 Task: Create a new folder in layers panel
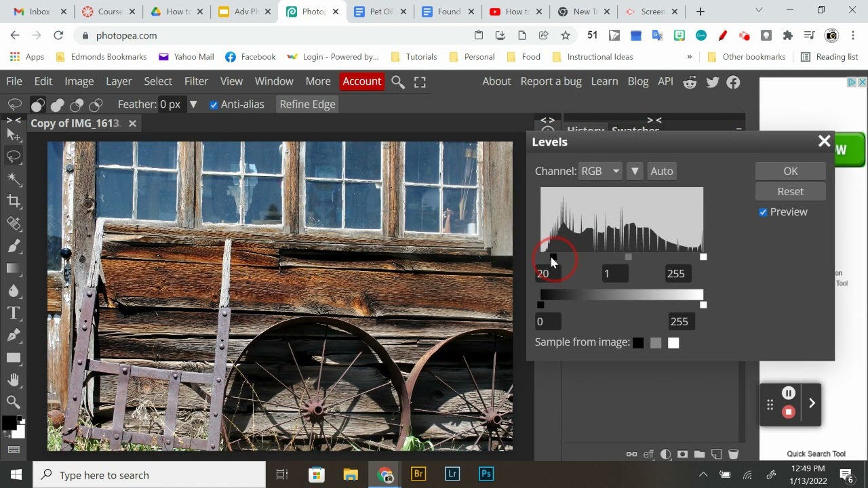(699, 454)
